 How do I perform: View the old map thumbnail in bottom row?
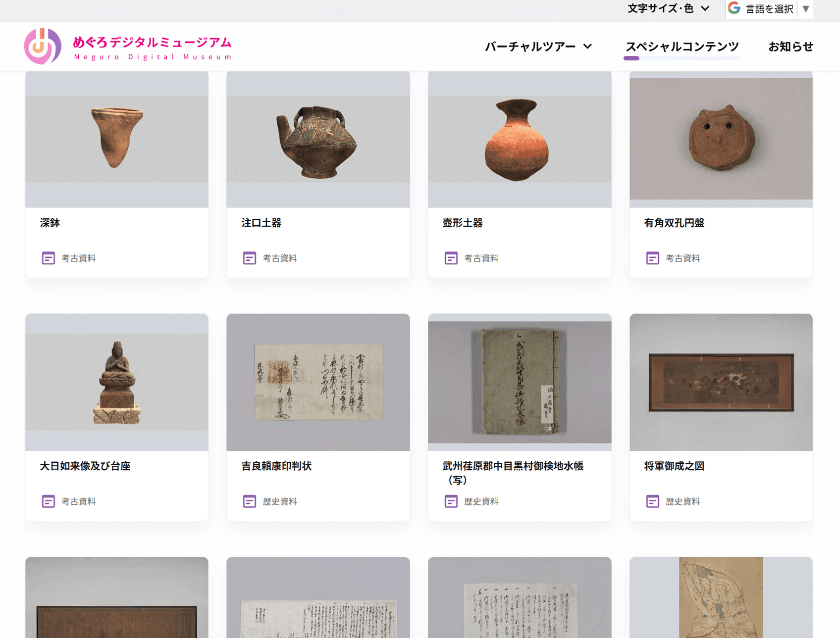click(x=721, y=597)
